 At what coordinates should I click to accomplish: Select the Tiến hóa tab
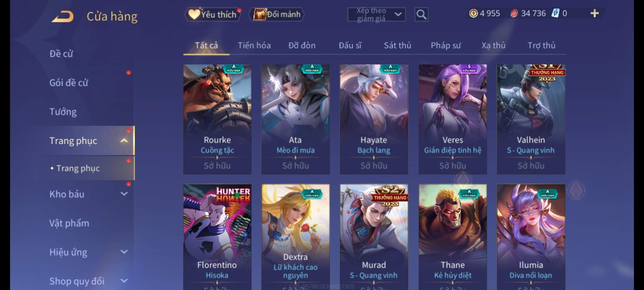point(254,45)
